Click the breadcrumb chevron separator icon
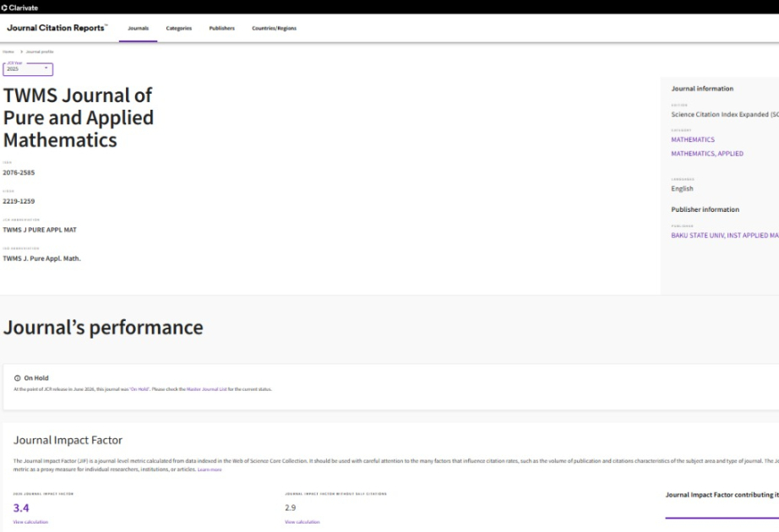This screenshot has width=779, height=532. click(21, 52)
